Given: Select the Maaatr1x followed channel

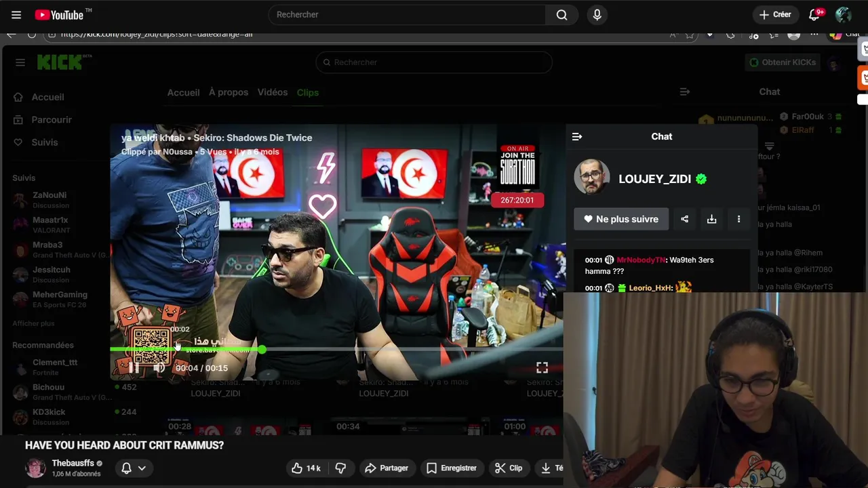Looking at the screenshot, I should (58, 225).
